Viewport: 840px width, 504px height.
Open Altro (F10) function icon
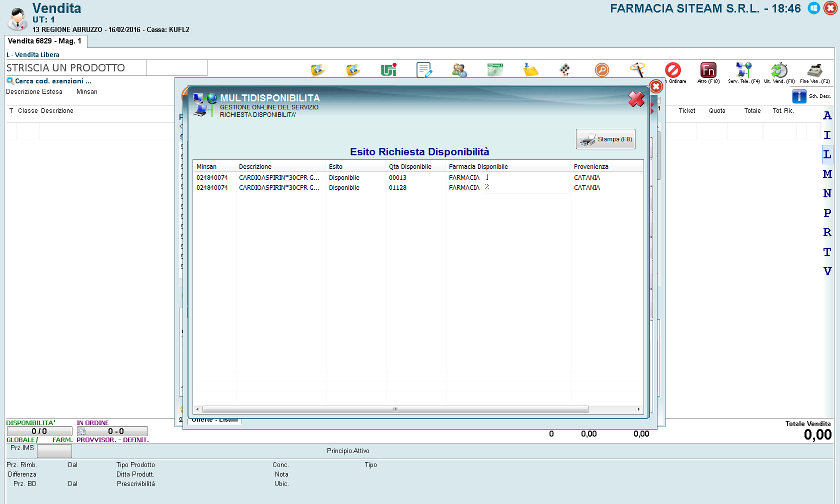(x=708, y=70)
